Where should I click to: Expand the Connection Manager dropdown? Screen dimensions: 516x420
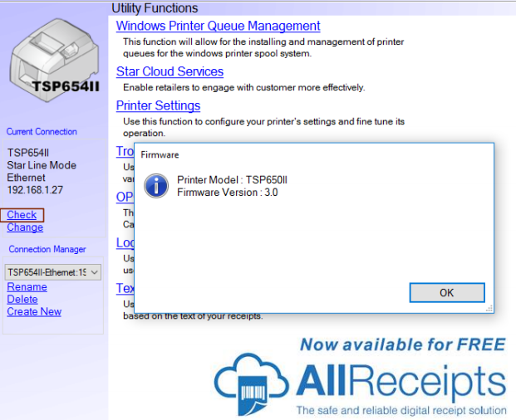pos(53,272)
